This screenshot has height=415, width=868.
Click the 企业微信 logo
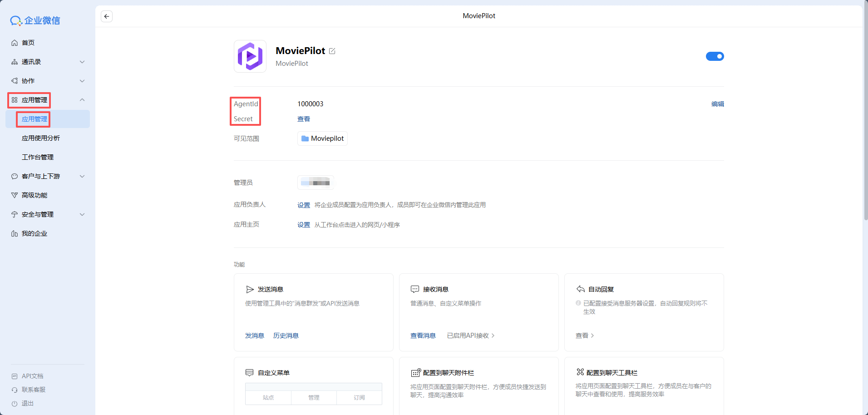[35, 20]
